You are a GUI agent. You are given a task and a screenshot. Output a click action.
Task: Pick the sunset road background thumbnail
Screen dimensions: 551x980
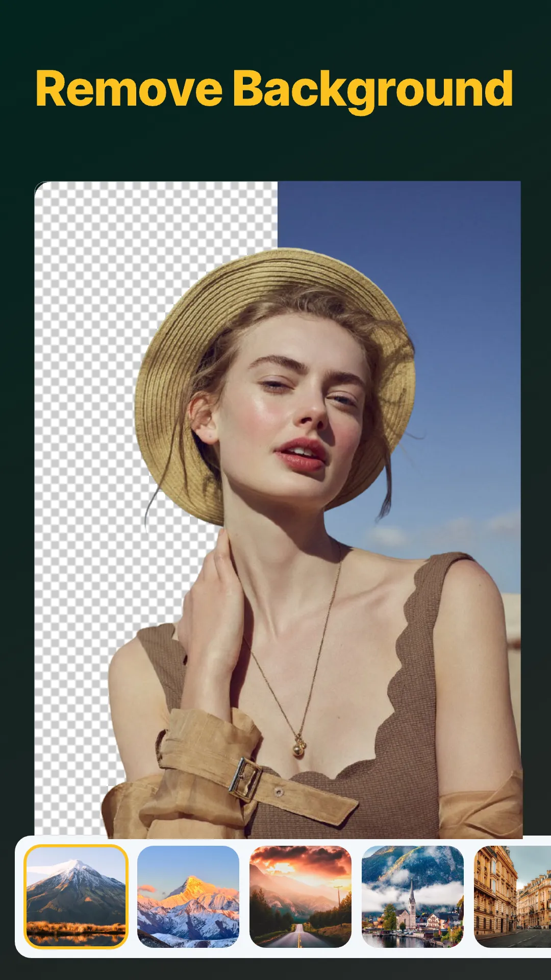pyautogui.click(x=300, y=897)
